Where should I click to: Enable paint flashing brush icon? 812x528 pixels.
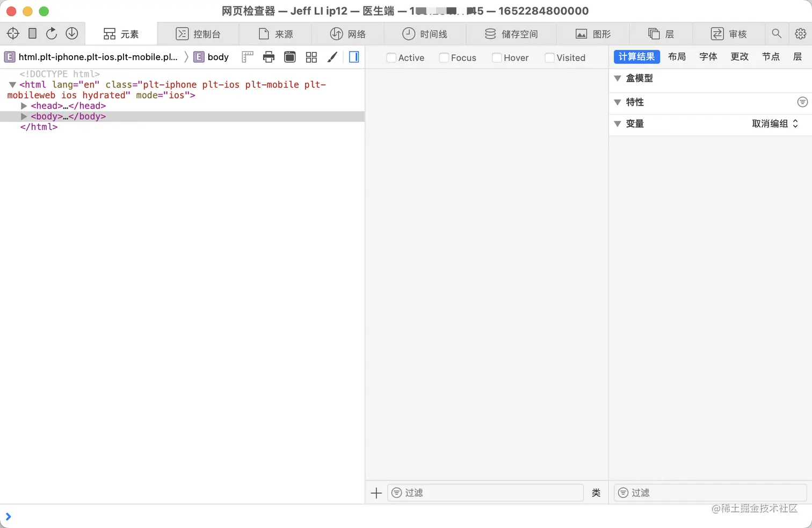pyautogui.click(x=332, y=57)
